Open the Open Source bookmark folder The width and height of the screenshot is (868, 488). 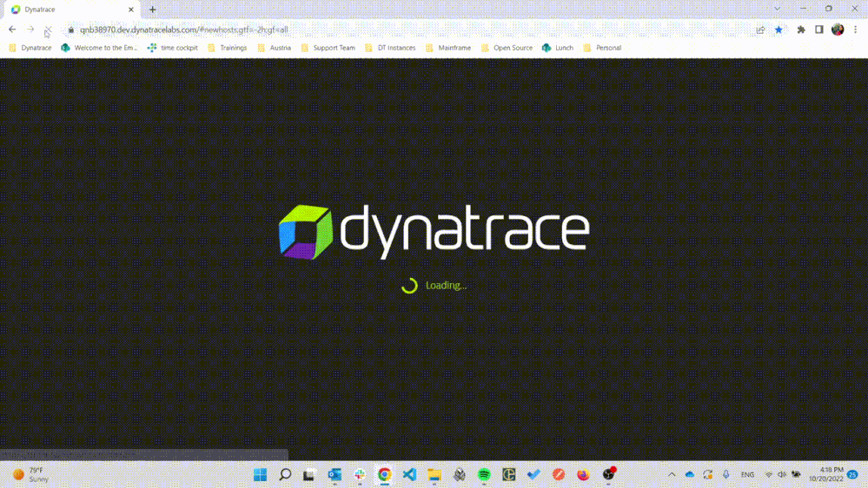tap(507, 48)
